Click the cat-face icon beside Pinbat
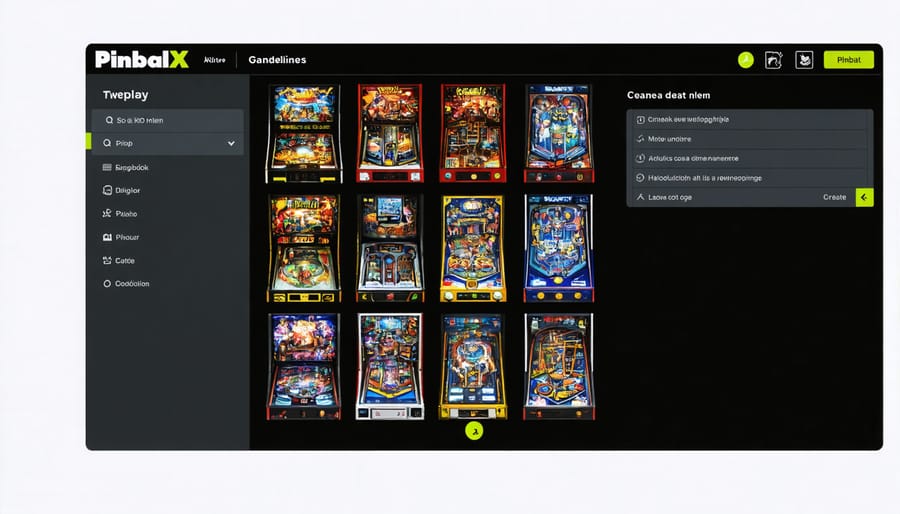 [x=804, y=60]
